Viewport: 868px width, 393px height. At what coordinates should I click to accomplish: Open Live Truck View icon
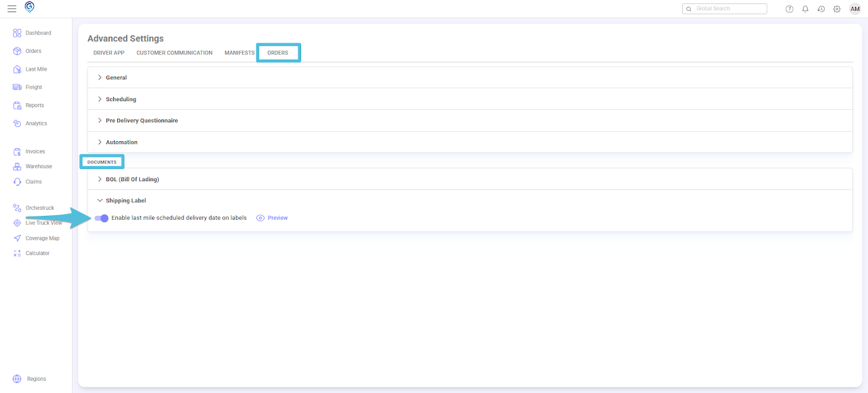pyautogui.click(x=17, y=223)
